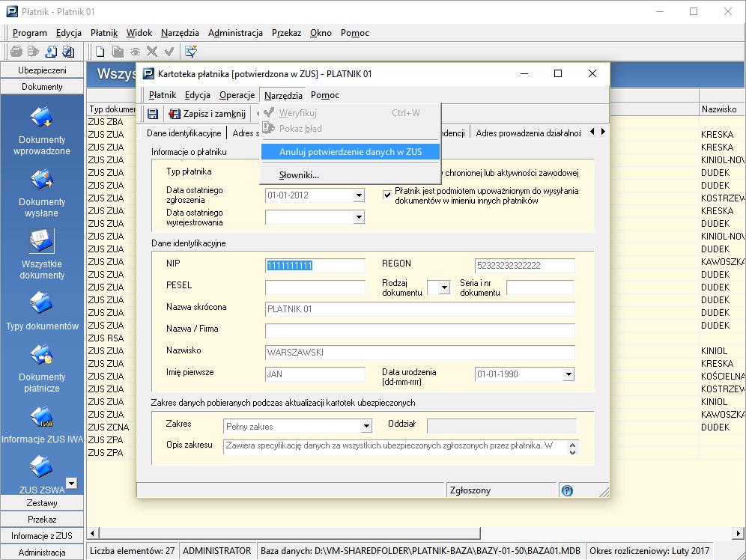Open Dokumenty wysłane in sidebar
Screen dimensions: 746x560
42,193
